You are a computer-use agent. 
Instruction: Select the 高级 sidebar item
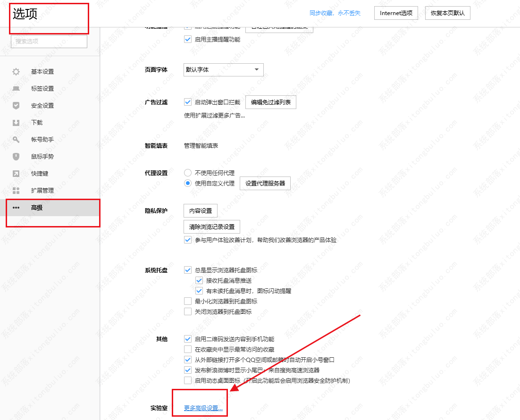coord(53,208)
